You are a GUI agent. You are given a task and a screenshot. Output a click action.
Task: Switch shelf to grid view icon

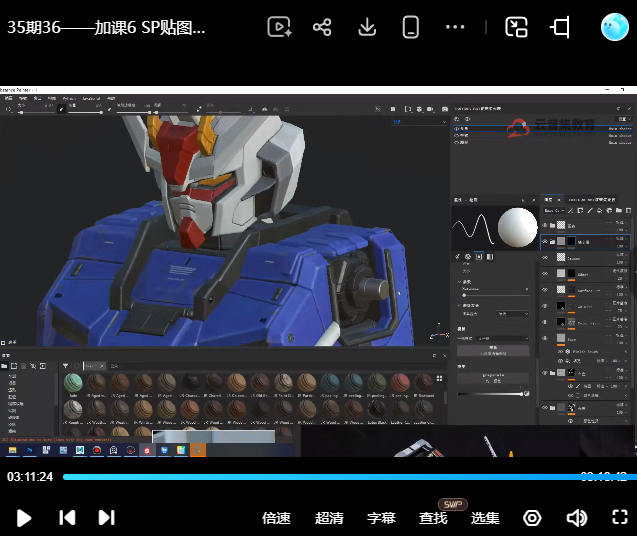[x=440, y=378]
